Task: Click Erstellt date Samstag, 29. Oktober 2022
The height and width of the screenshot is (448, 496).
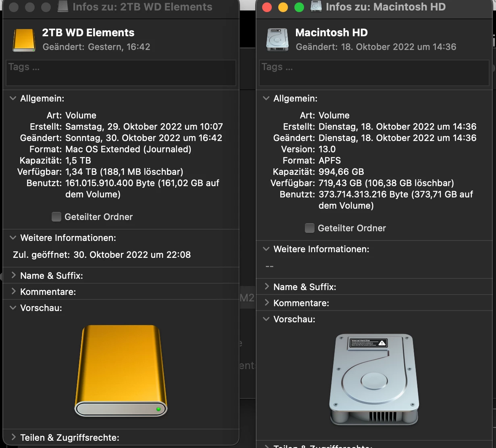Action: [x=144, y=127]
